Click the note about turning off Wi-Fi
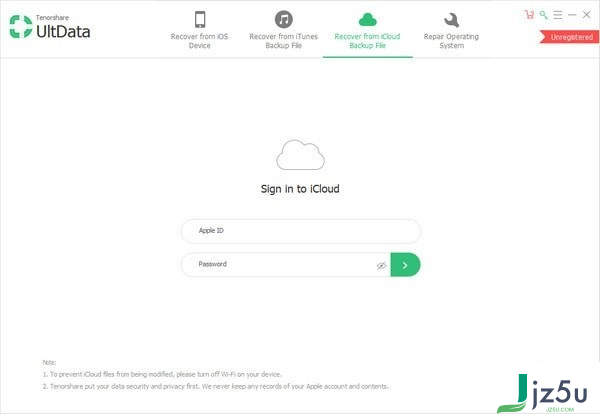This screenshot has width=600, height=414. 162,374
